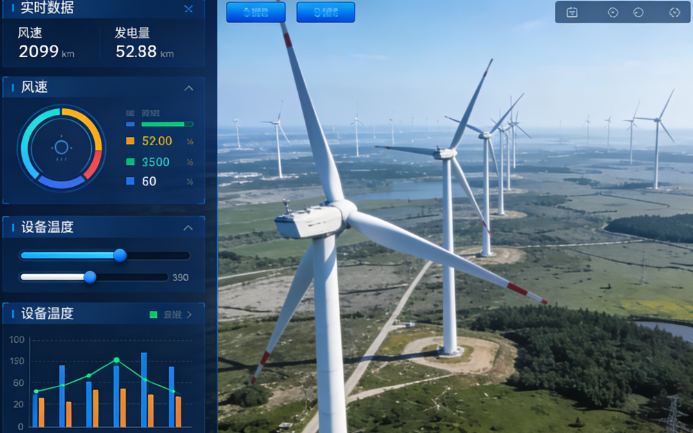Click the 风速 2099 km readout
This screenshot has width=693, height=433.
pos(46,51)
